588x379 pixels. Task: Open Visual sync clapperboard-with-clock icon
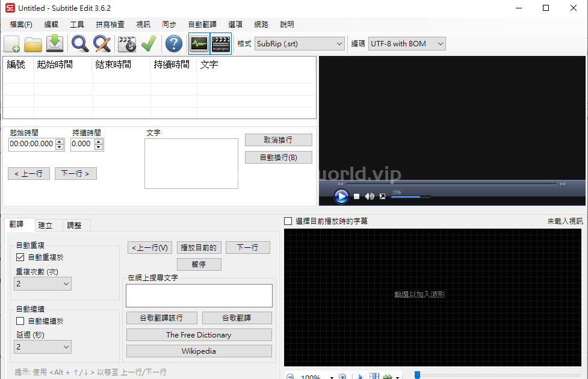click(x=127, y=44)
